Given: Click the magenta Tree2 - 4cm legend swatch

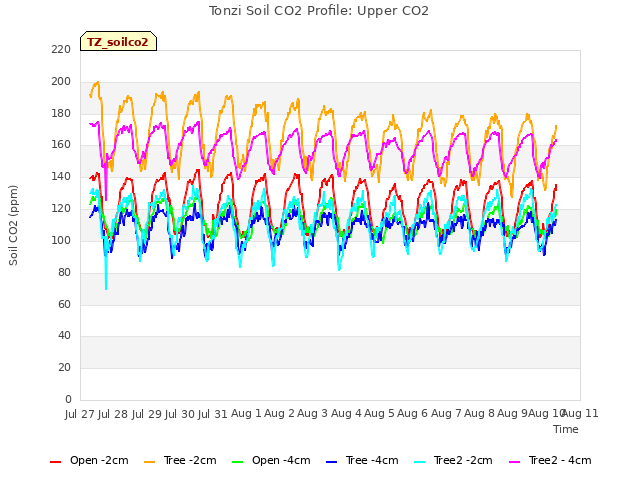Looking at the screenshot, I should pos(515,462).
